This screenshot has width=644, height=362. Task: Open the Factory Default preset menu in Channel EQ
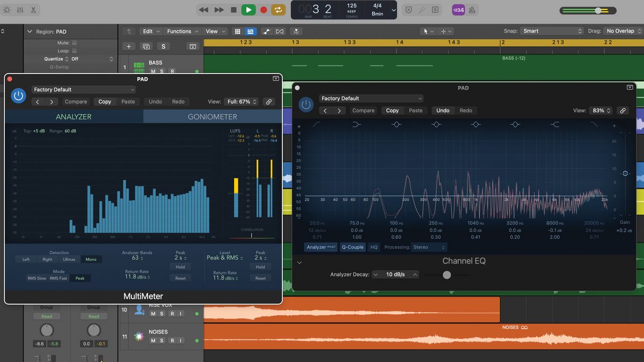371,98
